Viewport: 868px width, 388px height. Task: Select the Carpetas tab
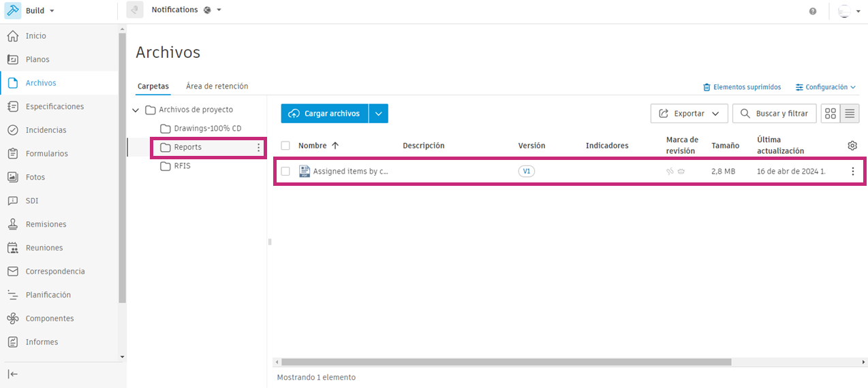(153, 86)
